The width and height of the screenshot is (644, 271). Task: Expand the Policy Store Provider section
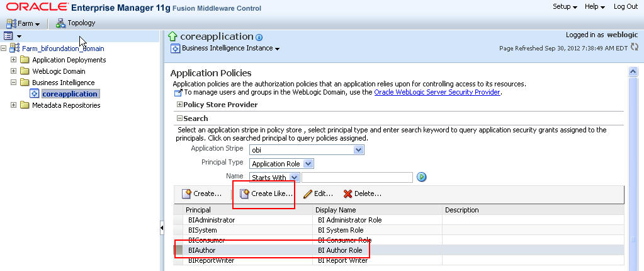(x=179, y=105)
